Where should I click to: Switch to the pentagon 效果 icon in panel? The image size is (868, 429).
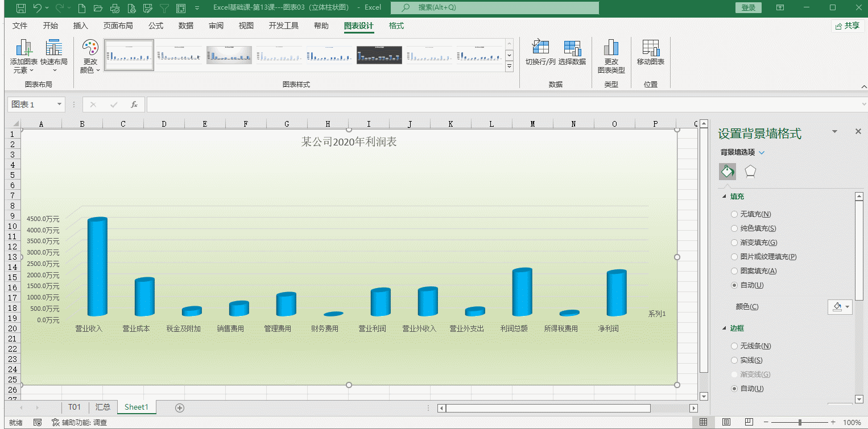click(750, 172)
